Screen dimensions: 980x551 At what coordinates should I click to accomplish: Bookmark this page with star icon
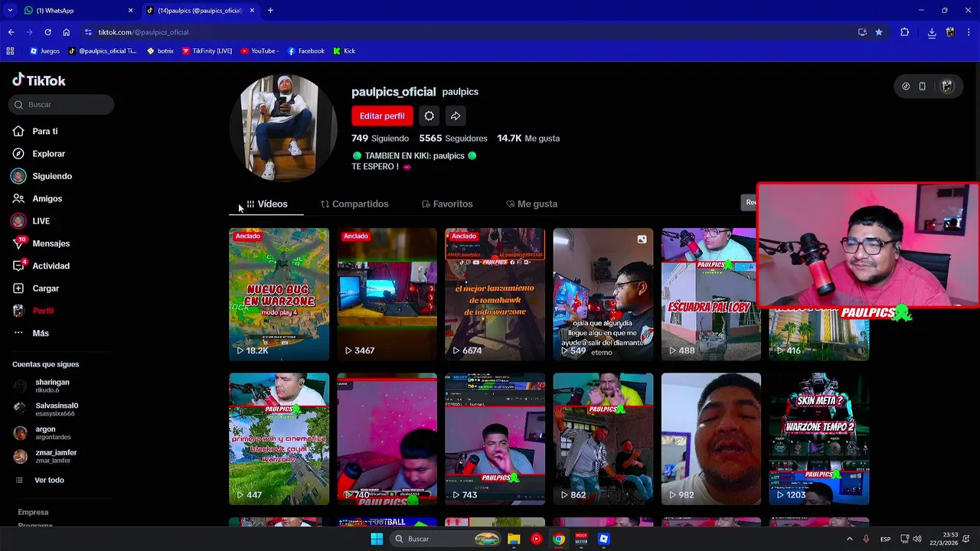(x=879, y=32)
